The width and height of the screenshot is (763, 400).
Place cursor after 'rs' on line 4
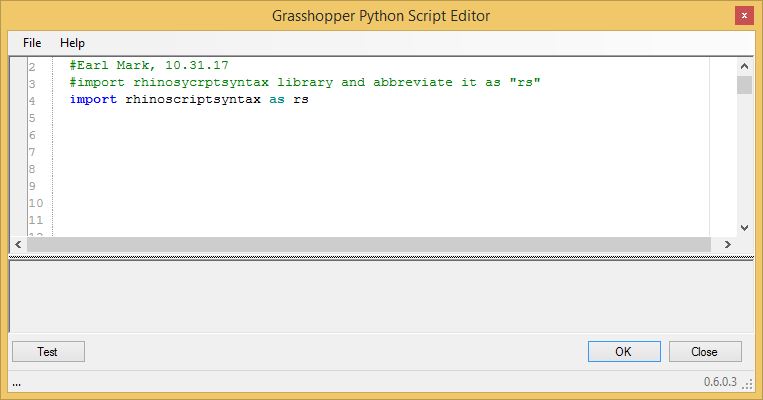coord(309,99)
